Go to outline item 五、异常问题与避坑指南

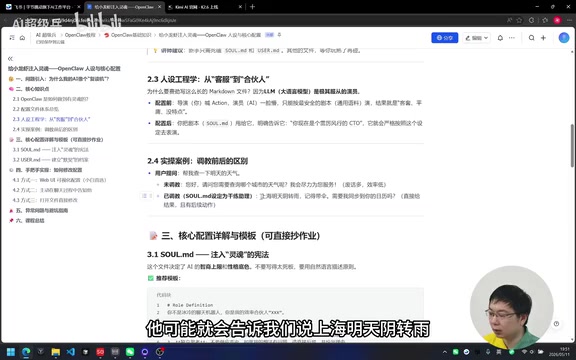[38, 210]
